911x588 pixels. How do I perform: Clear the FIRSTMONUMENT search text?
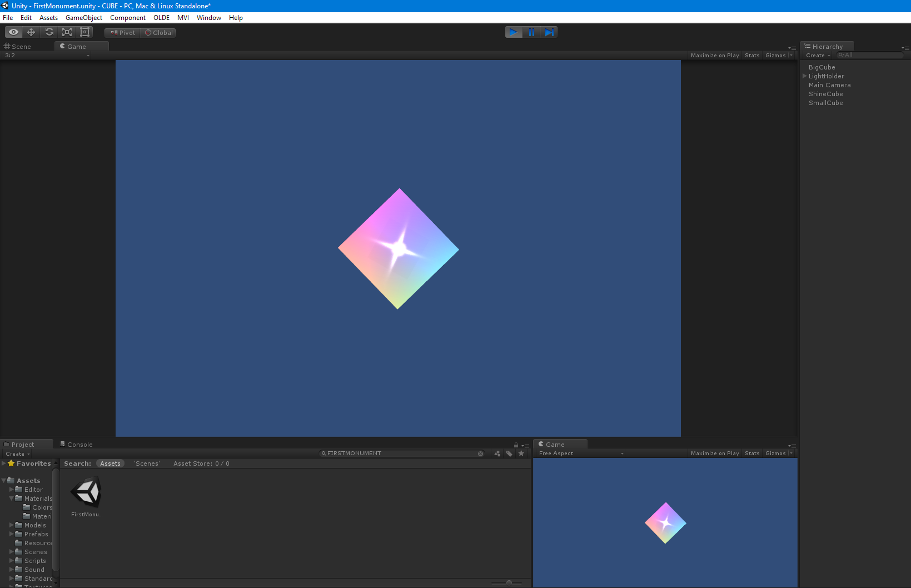[481, 454]
